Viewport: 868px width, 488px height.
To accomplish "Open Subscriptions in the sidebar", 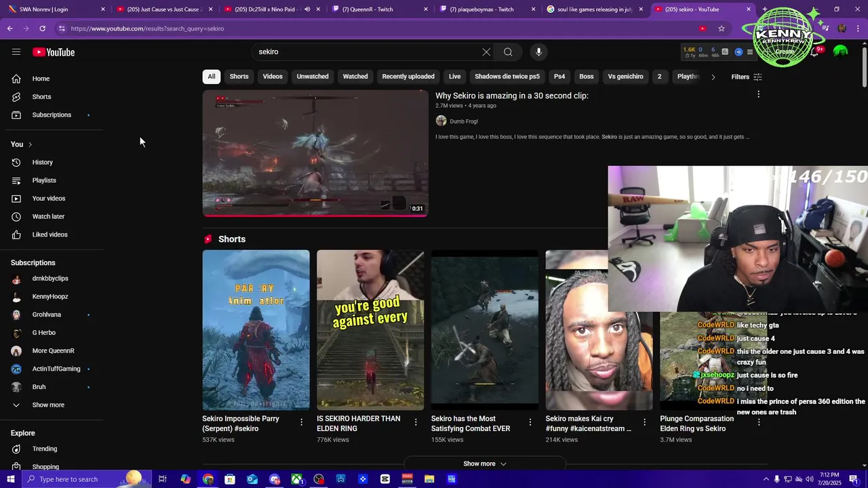I will point(52,115).
